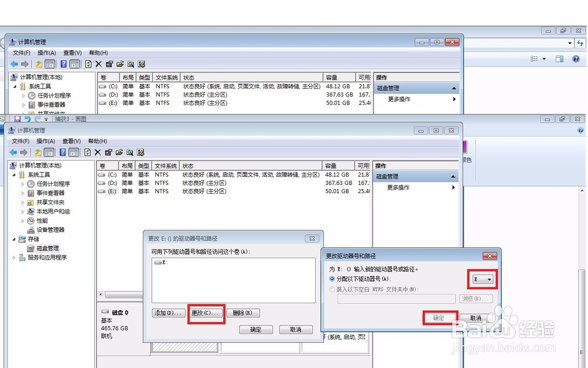Click Delete X icon in lower window toolbar

point(98,152)
